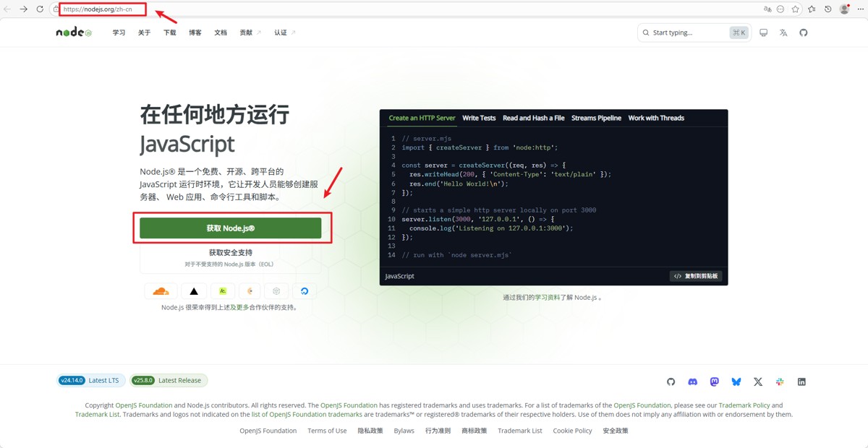Open the browser favorites list icon
868x448 pixels.
click(x=812, y=9)
